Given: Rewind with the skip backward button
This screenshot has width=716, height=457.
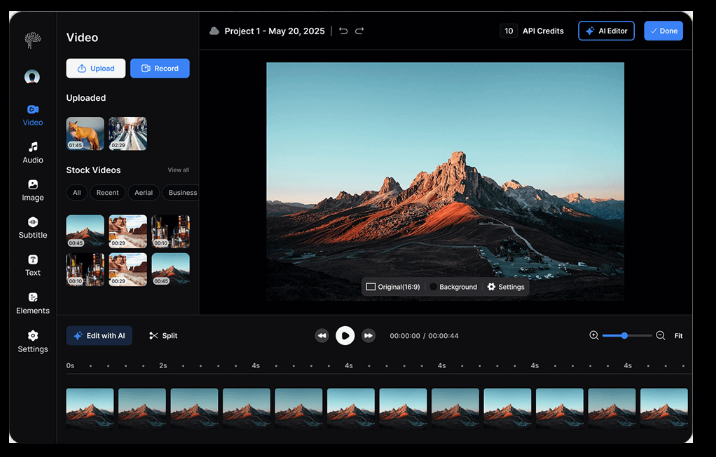Looking at the screenshot, I should (322, 336).
